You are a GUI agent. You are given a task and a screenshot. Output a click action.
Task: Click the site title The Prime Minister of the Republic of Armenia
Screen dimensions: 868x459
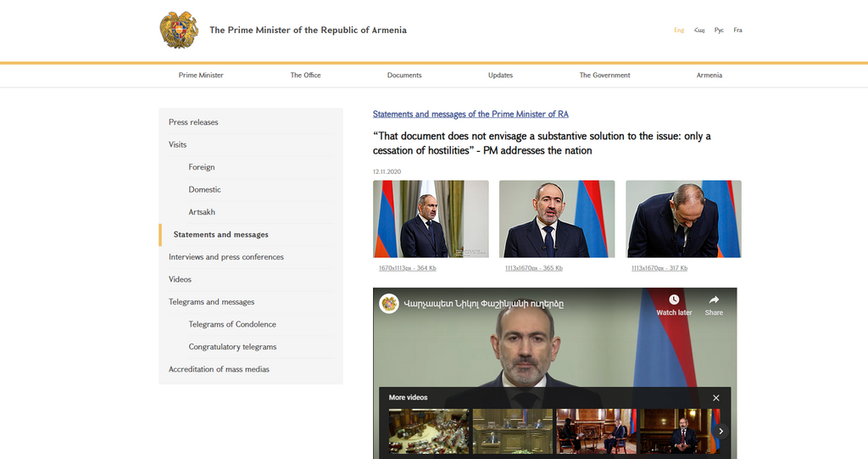[x=308, y=30]
